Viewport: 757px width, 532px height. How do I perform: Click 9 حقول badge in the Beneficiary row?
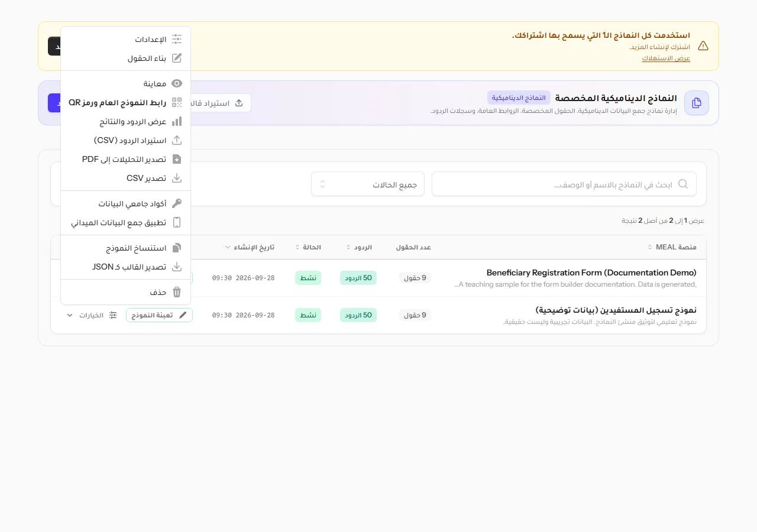[415, 278]
